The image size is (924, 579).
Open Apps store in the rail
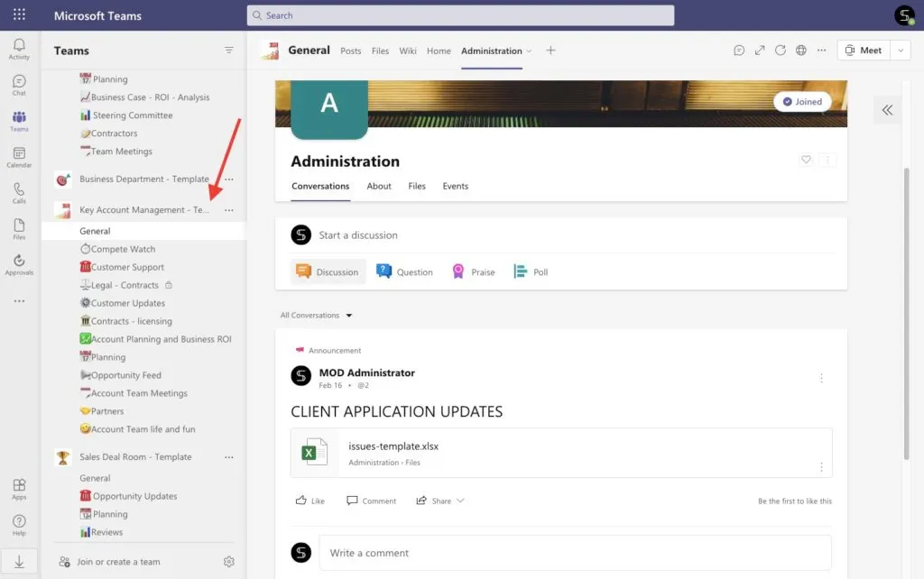pos(19,489)
